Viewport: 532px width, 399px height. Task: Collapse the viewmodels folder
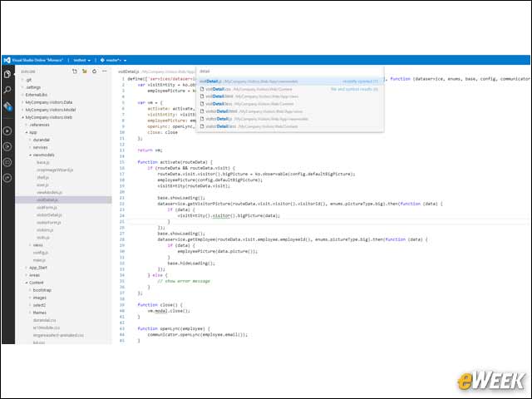(x=43, y=155)
